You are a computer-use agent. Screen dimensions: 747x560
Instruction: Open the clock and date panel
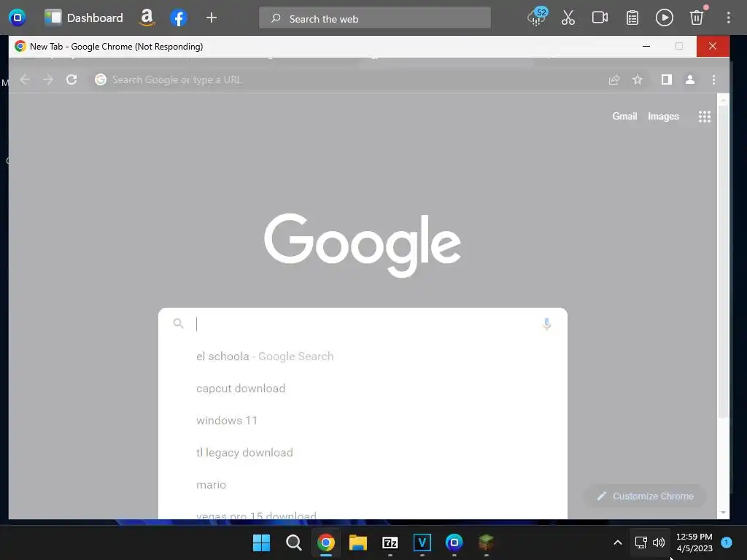pyautogui.click(x=694, y=542)
